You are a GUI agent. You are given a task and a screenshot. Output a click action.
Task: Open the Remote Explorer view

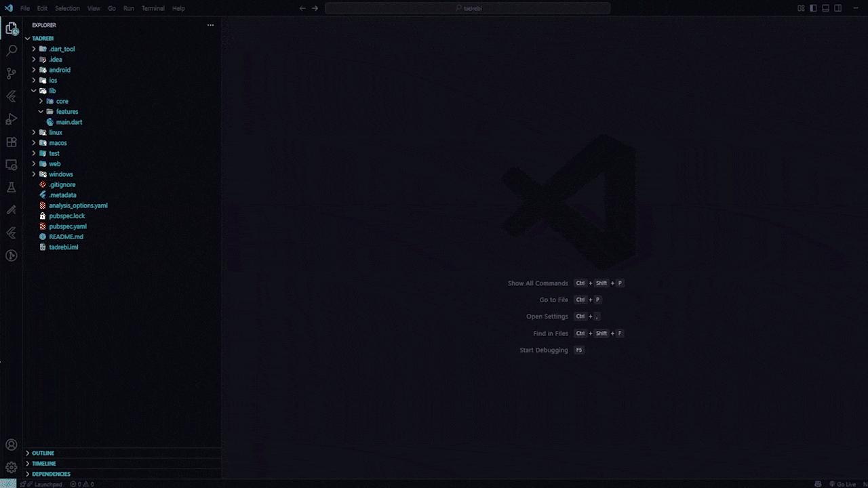point(12,165)
